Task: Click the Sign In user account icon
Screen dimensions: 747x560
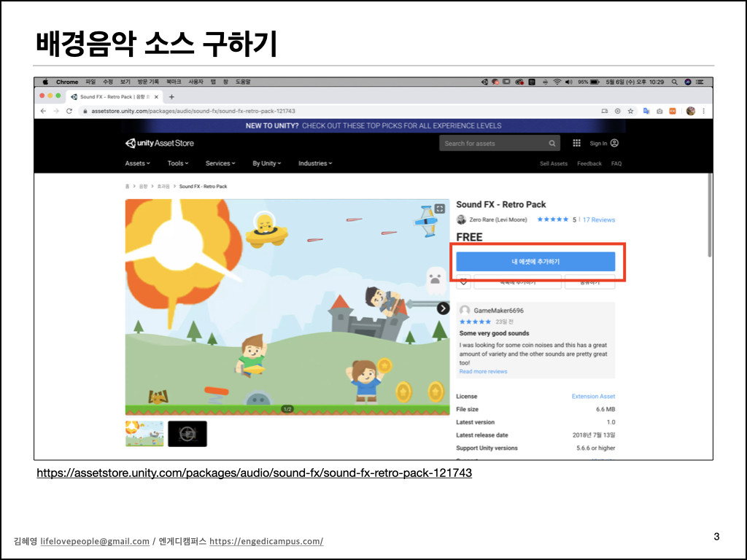Action: pyautogui.click(x=614, y=144)
